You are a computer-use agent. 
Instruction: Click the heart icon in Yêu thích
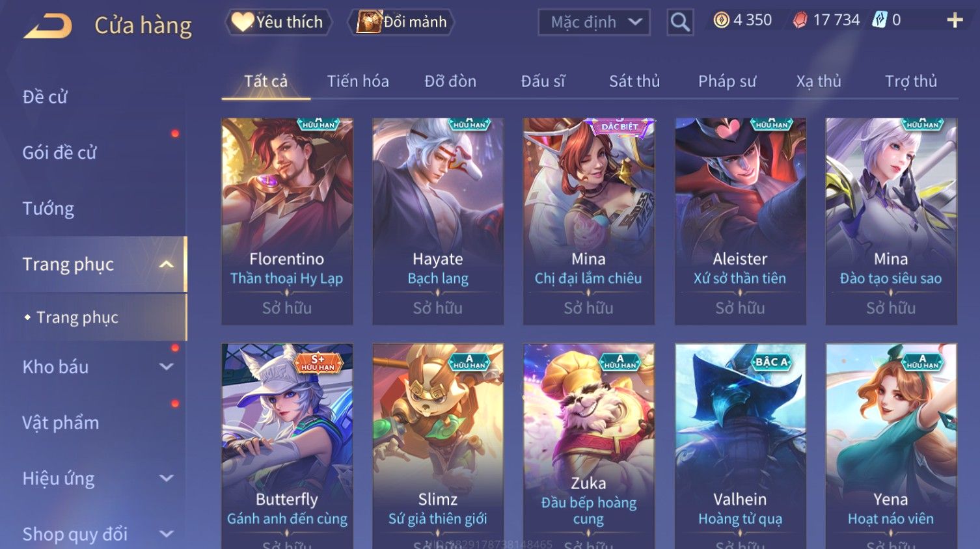point(242,22)
